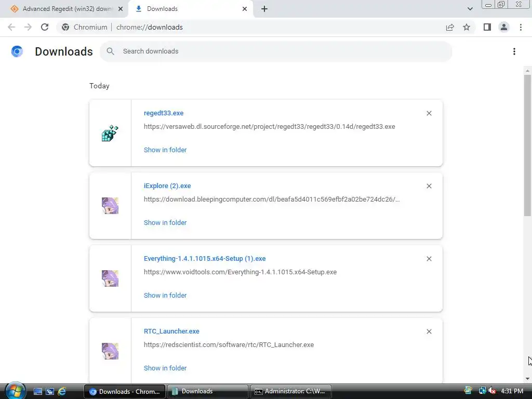Click the voidtools.com source URL
Image resolution: width=532 pixels, height=399 pixels.
point(240,272)
